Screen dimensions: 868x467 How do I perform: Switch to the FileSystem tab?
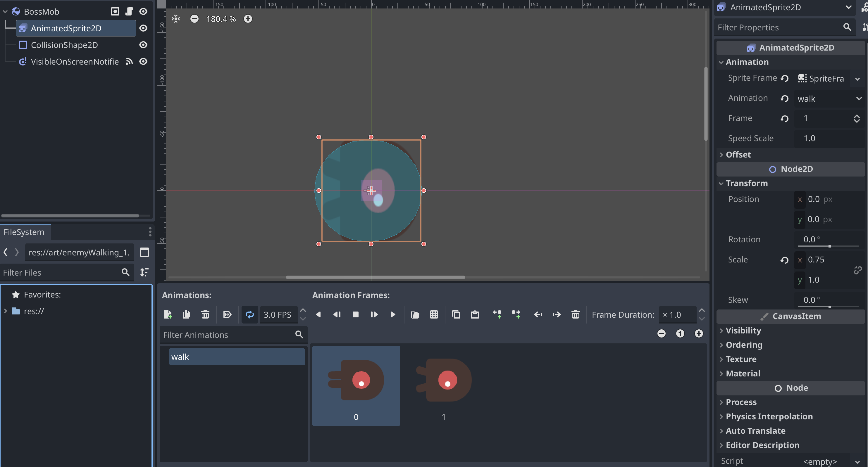click(x=24, y=232)
